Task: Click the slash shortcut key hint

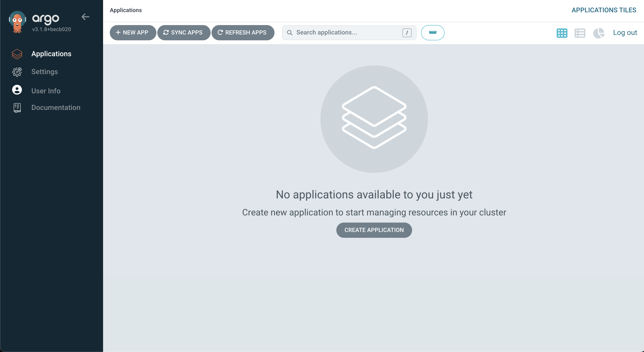Action: point(407,33)
